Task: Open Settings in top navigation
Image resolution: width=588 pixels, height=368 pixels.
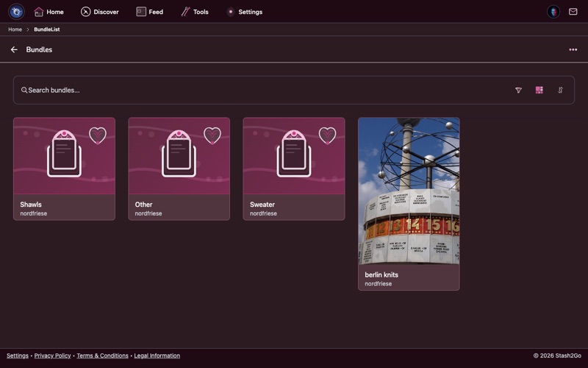Action: (x=245, y=12)
